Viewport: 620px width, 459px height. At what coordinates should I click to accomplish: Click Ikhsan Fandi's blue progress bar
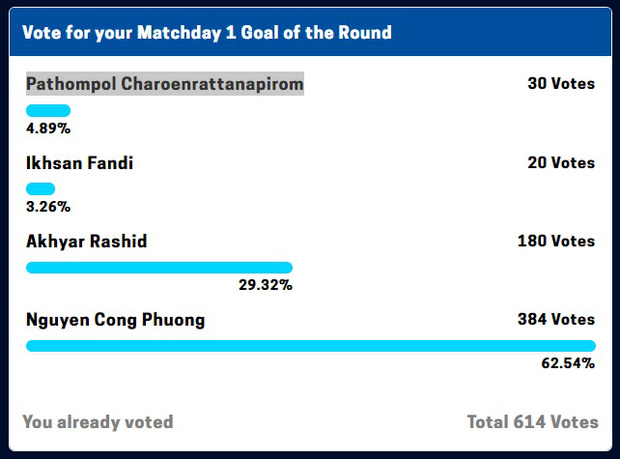(40, 188)
